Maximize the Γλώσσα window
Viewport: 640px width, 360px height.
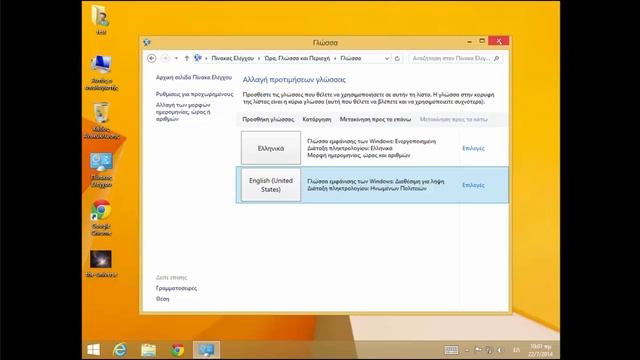tap(482, 41)
